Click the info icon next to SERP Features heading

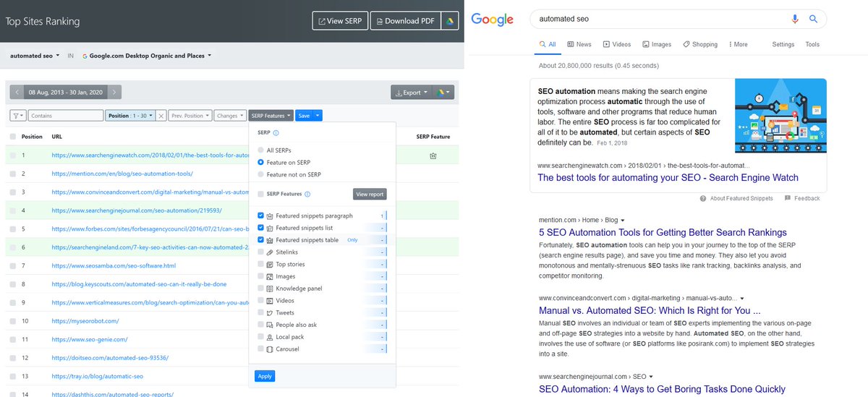[308, 194]
